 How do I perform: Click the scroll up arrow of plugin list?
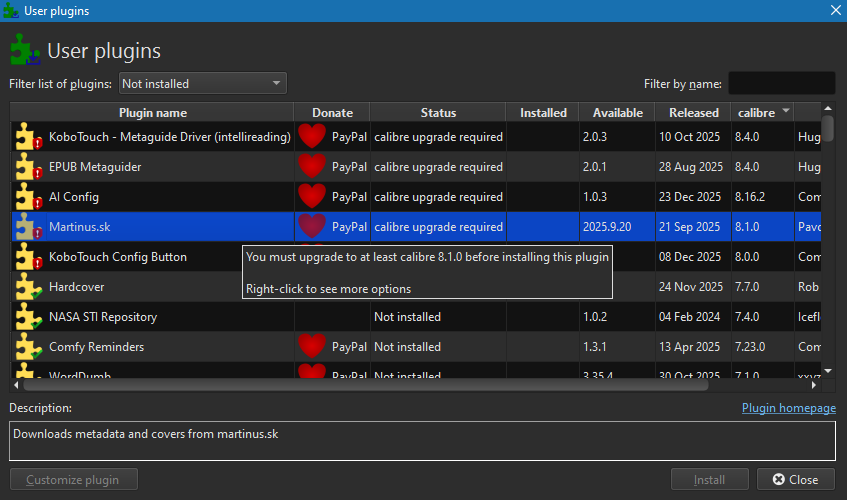828,109
